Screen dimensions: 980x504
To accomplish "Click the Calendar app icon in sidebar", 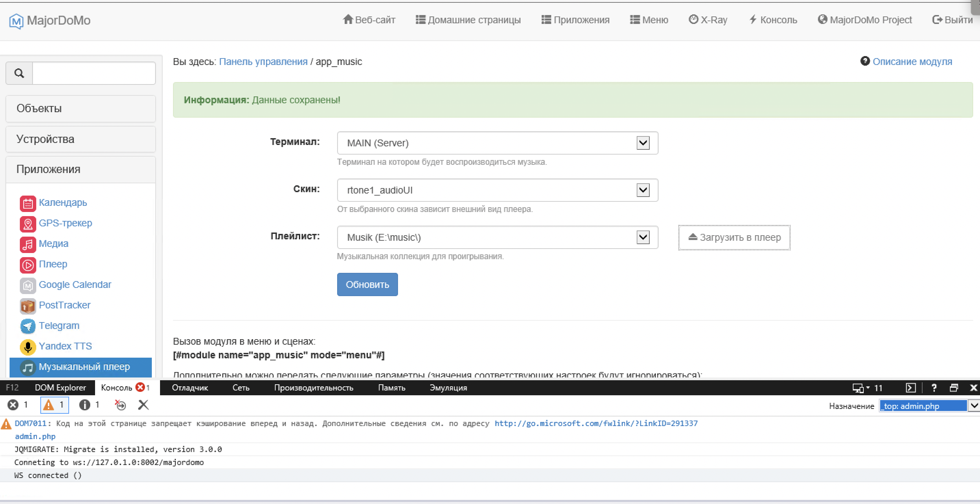I will (28, 203).
